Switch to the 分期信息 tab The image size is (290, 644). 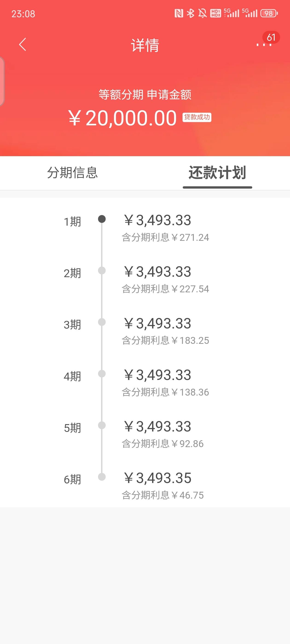tap(72, 173)
